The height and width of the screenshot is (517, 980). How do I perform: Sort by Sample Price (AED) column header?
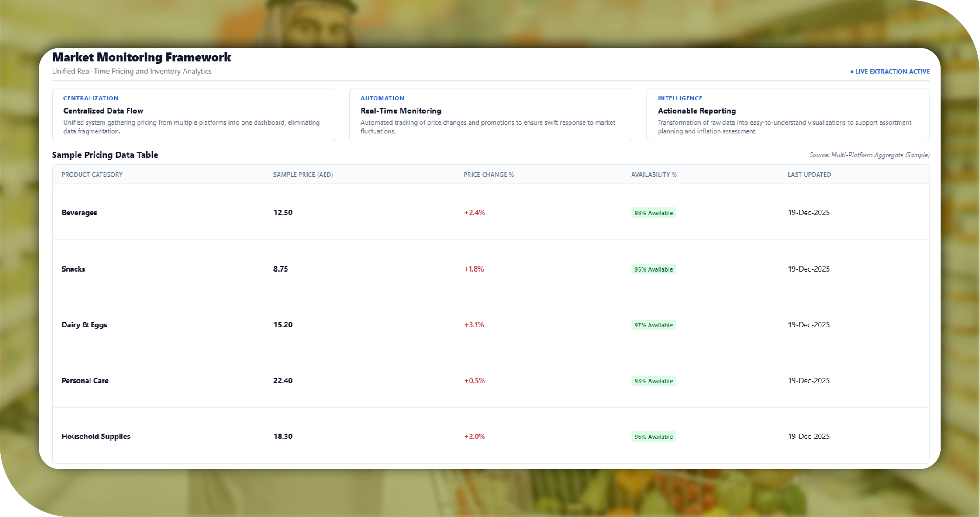click(303, 175)
